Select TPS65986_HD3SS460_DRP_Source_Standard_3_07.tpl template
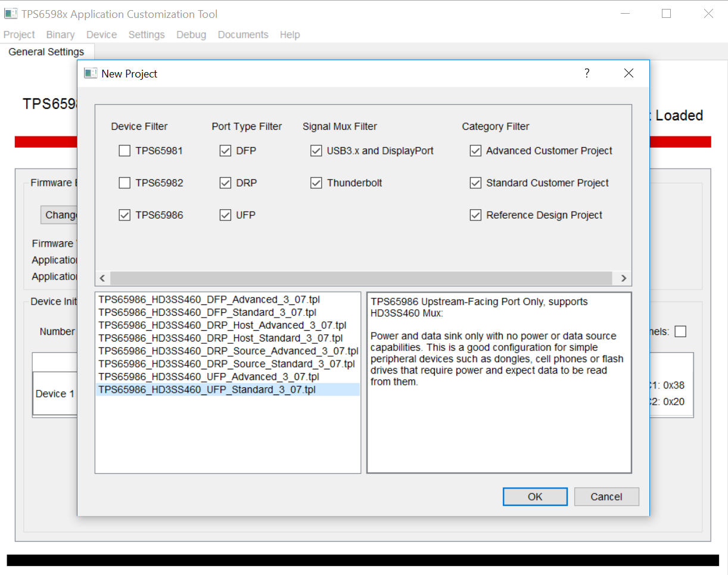Screen dimensions: 728x575 pos(226,363)
